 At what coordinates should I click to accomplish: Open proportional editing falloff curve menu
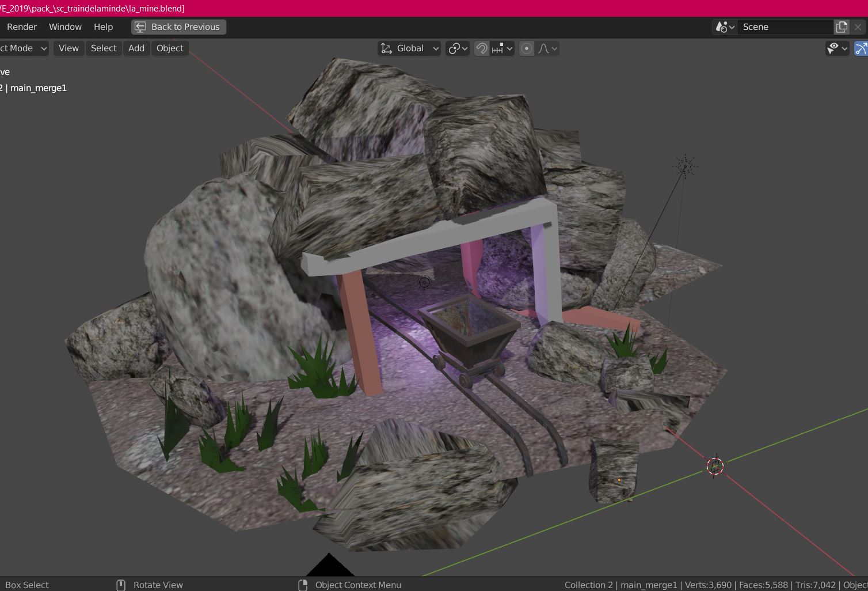547,48
